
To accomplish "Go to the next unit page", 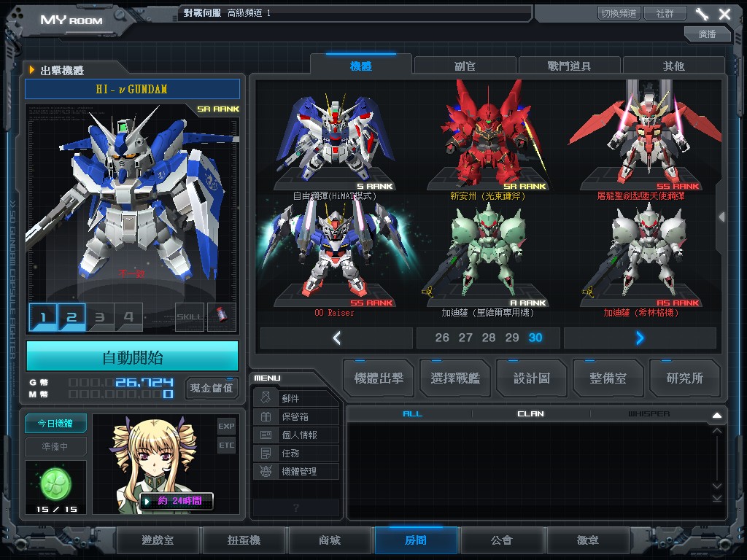I will click(x=640, y=338).
